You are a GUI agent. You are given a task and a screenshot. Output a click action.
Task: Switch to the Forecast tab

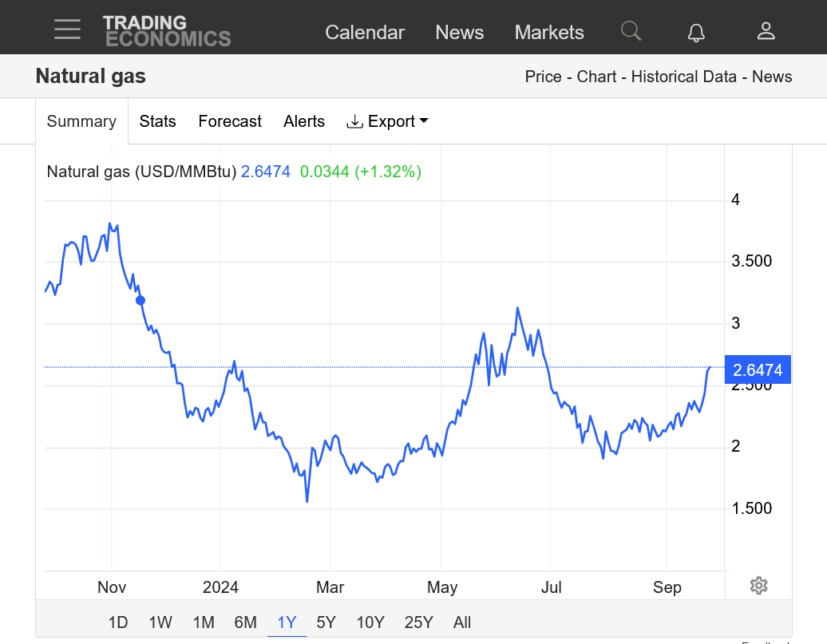pyautogui.click(x=229, y=121)
